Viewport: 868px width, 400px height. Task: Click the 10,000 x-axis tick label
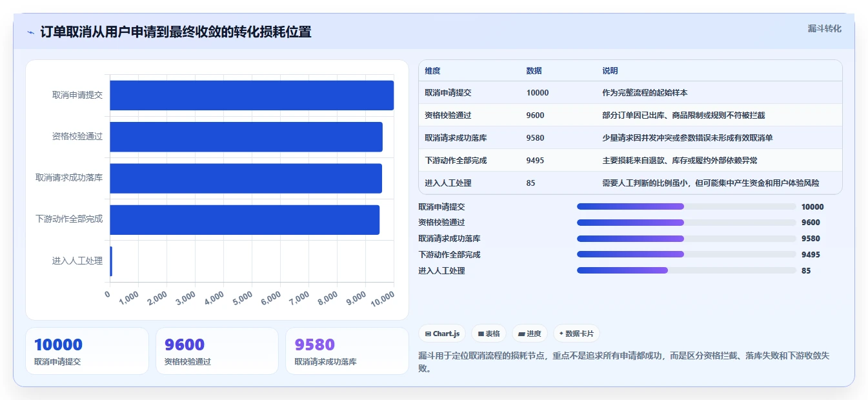[383, 298]
